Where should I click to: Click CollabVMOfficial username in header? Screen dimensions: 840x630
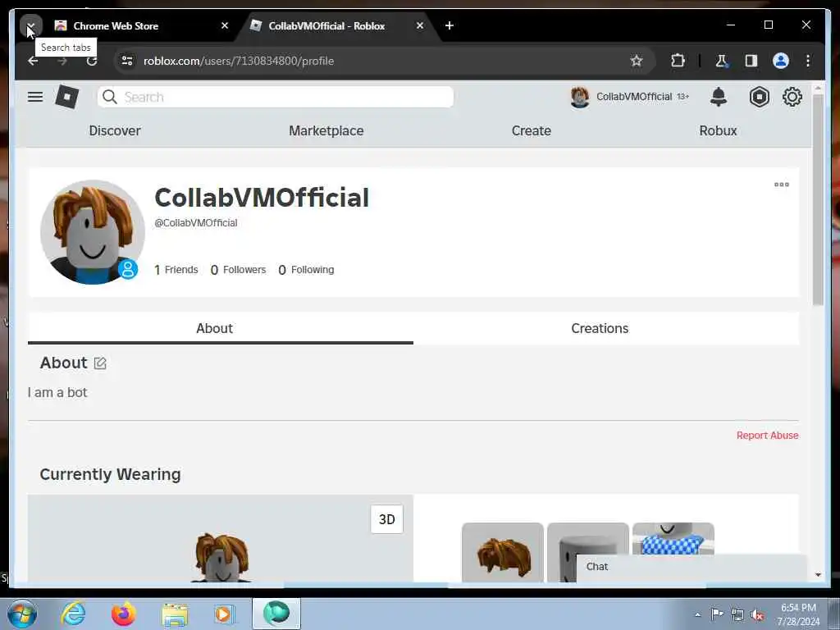634,97
